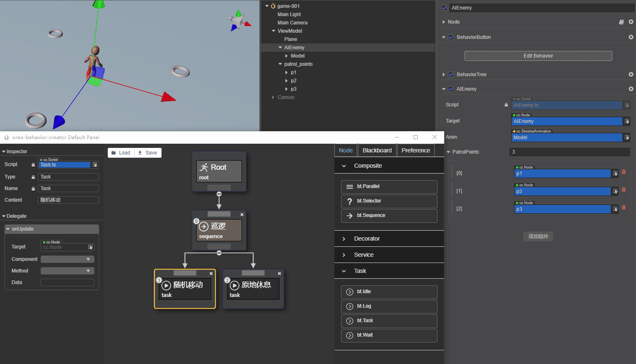Viewport: 636px width, 364px height.
Task: Open the Preference tab
Action: coord(416,150)
